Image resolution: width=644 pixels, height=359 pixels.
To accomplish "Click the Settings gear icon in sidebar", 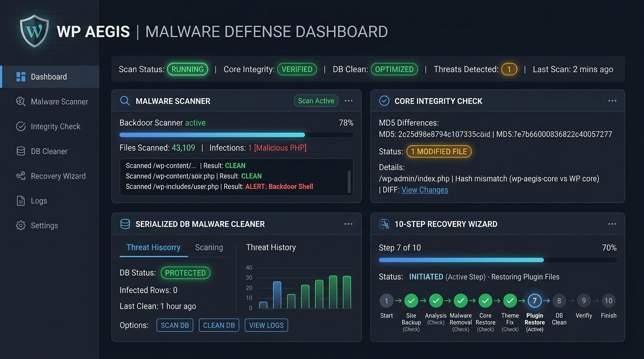I will click(x=21, y=225).
